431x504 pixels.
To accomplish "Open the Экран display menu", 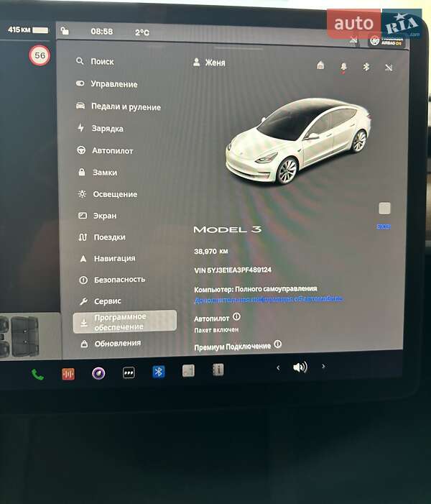I will pos(97,216).
